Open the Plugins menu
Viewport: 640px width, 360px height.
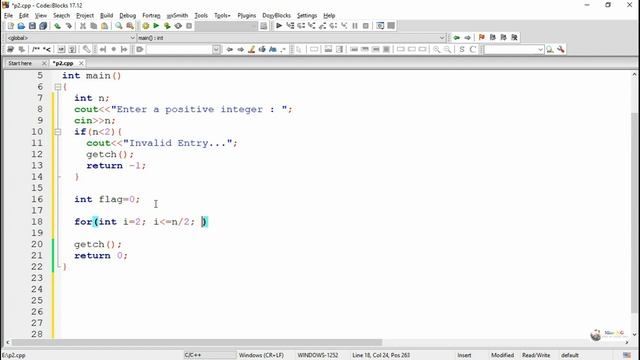pos(247,16)
